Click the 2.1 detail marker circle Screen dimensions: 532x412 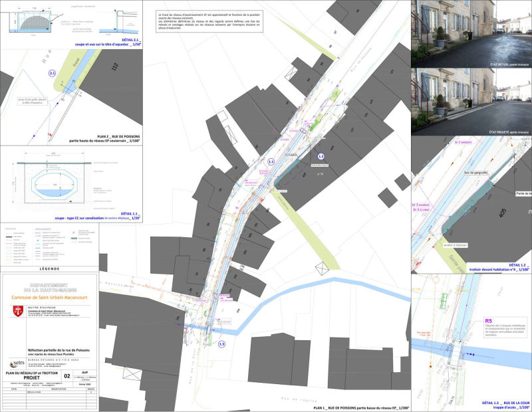[x=53, y=73]
